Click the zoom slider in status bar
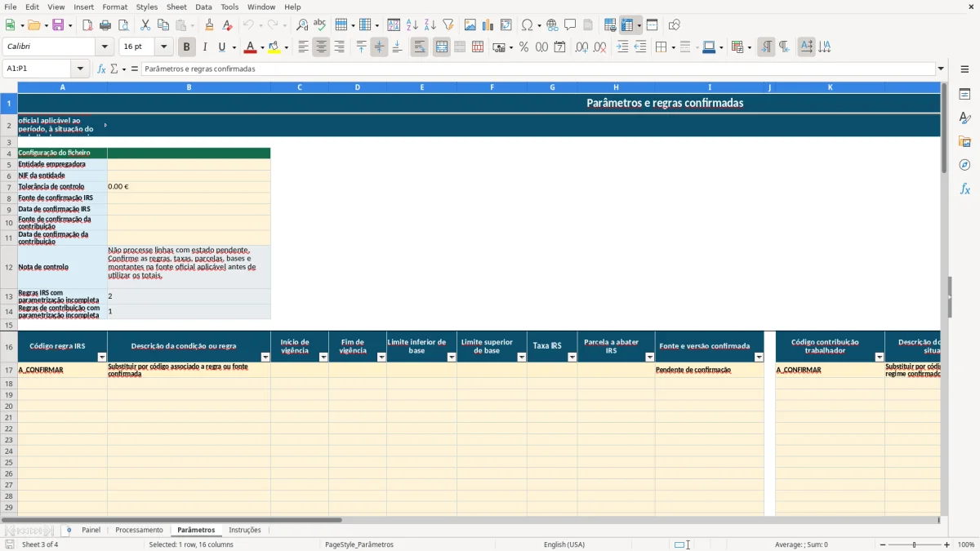Screen dimensions: 980x551 (914, 544)
